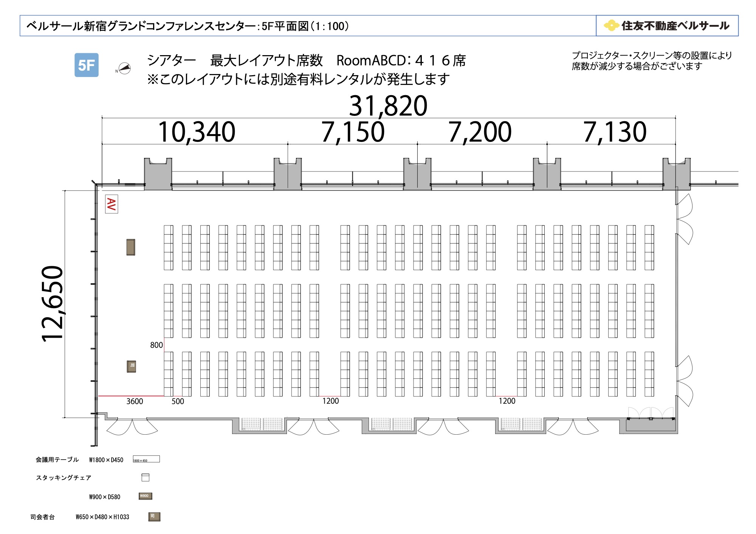Click the 住友不動産ベルサール brand text

coord(675,26)
